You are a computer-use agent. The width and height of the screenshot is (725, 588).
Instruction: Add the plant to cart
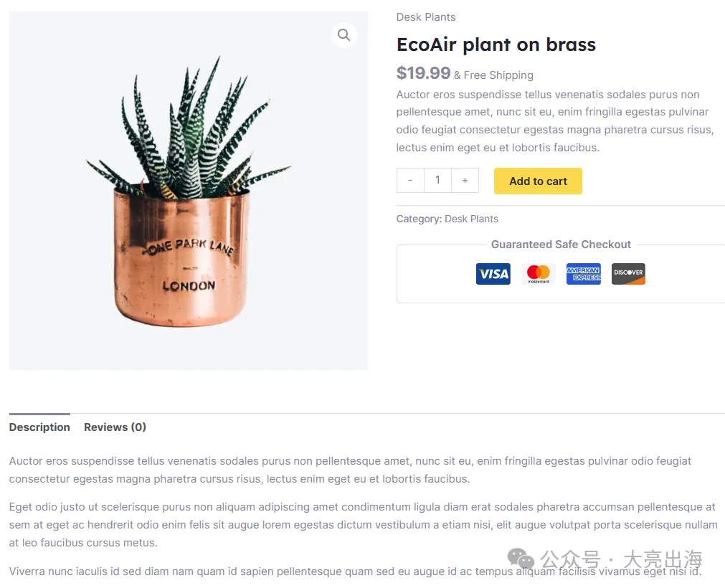point(538,181)
